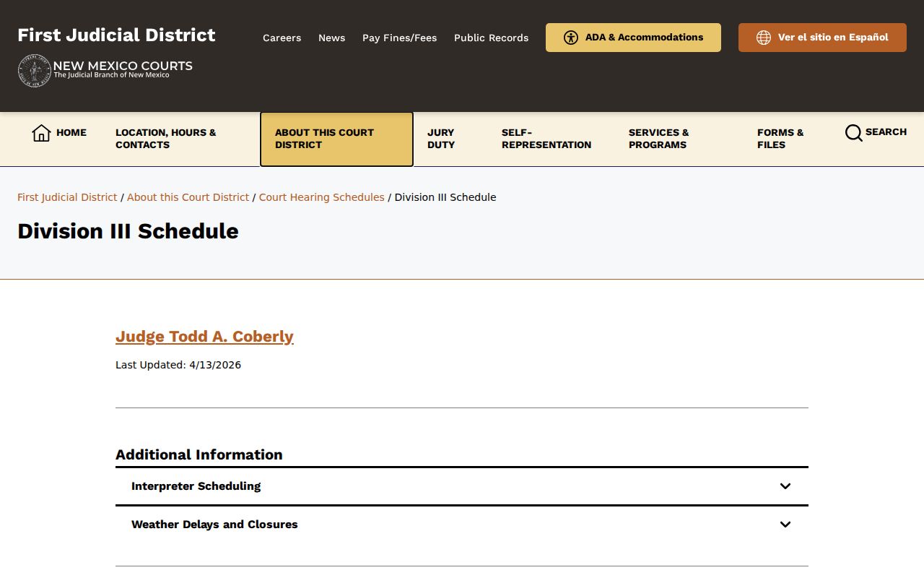Click Court Hearing Schedules breadcrumb
The width and height of the screenshot is (924, 578).
click(x=321, y=197)
